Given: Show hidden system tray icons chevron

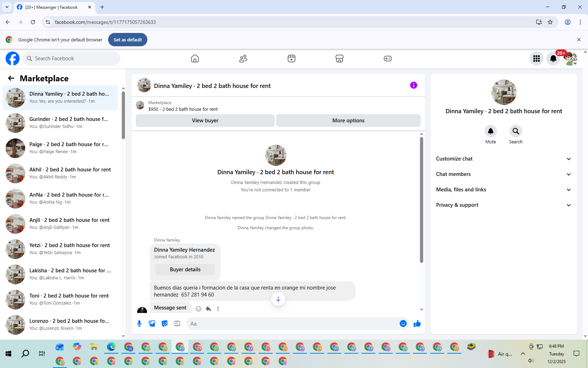Looking at the screenshot, I should click(523, 354).
